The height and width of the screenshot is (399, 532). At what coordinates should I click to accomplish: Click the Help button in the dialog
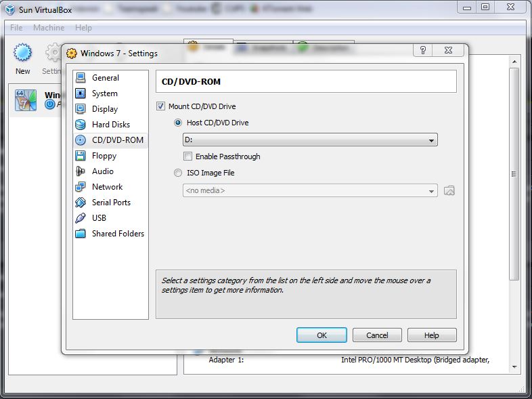point(432,335)
